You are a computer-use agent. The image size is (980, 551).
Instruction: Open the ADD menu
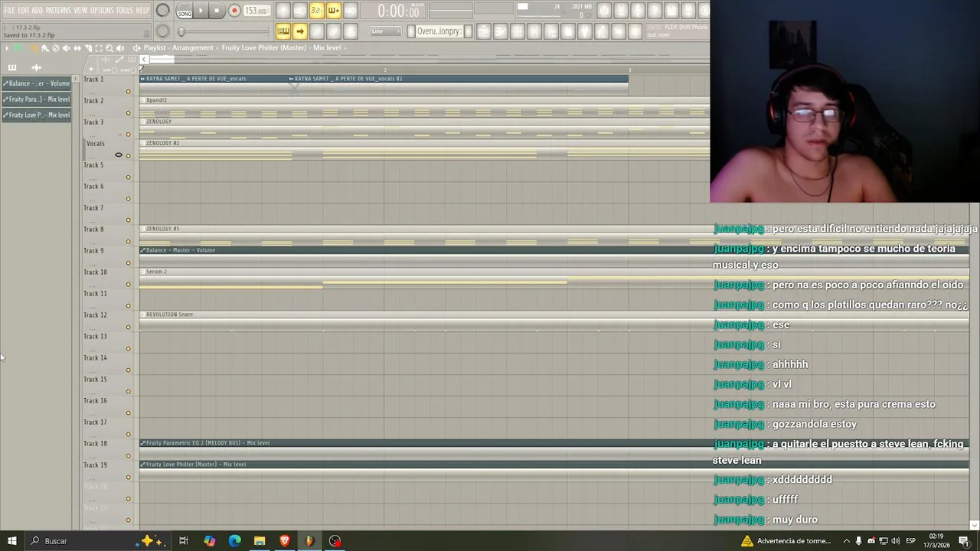pos(37,11)
